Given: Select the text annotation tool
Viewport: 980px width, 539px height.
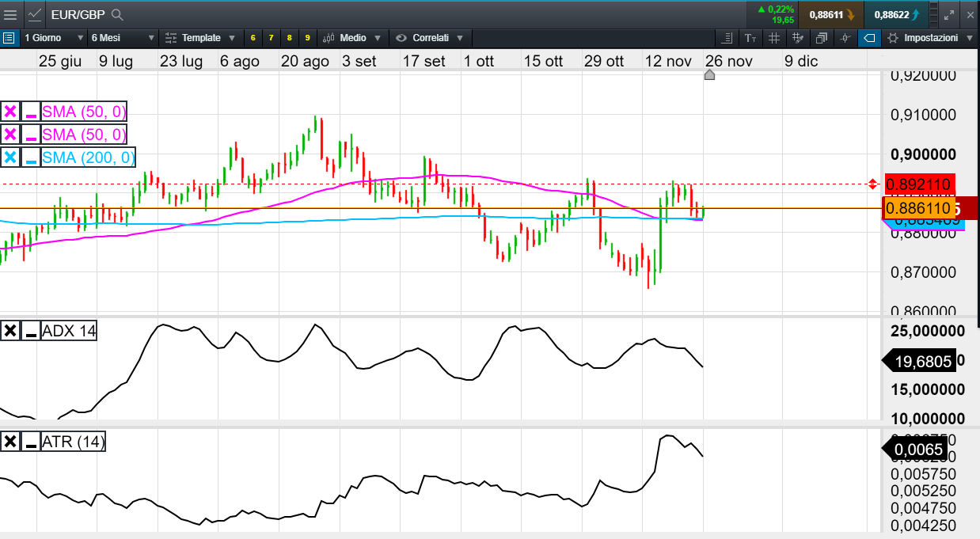Looking at the screenshot, I should click(750, 37).
